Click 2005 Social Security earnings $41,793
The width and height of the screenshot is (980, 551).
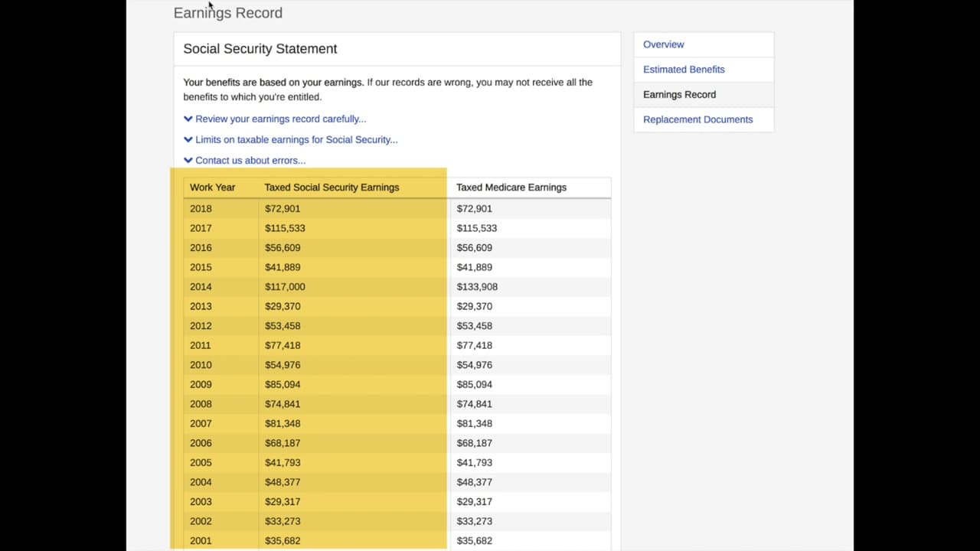tap(283, 462)
